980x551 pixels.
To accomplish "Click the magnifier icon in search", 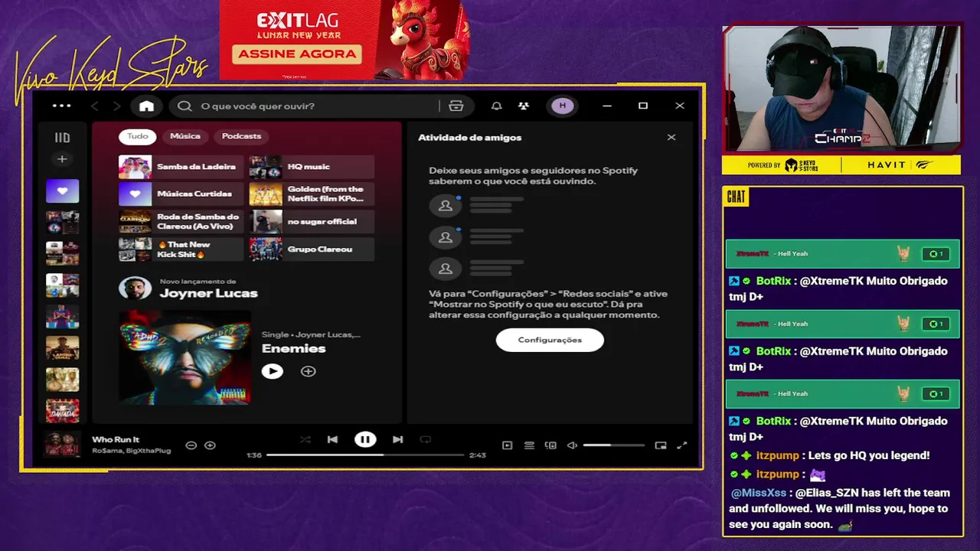I will coord(185,106).
